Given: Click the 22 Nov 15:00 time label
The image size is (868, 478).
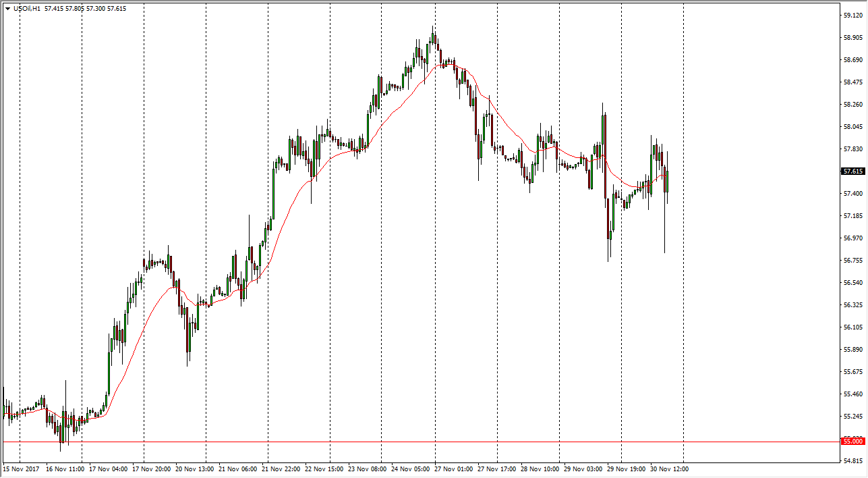Looking at the screenshot, I should (324, 469).
